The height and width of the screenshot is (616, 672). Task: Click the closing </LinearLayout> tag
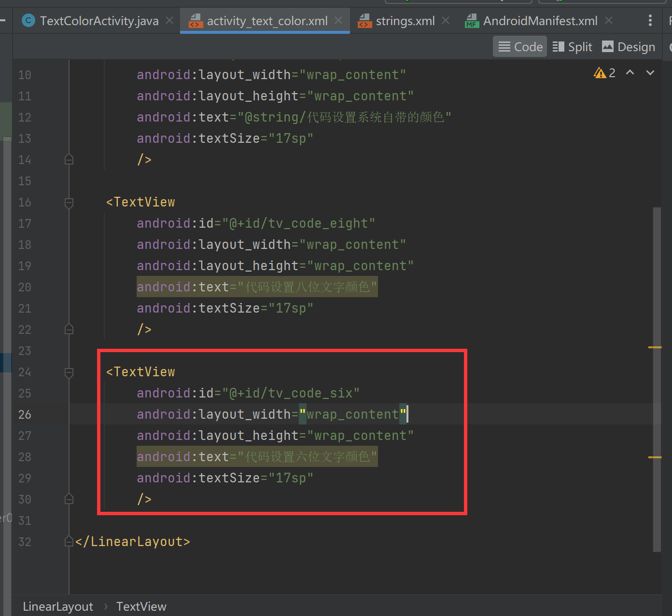pyautogui.click(x=133, y=542)
